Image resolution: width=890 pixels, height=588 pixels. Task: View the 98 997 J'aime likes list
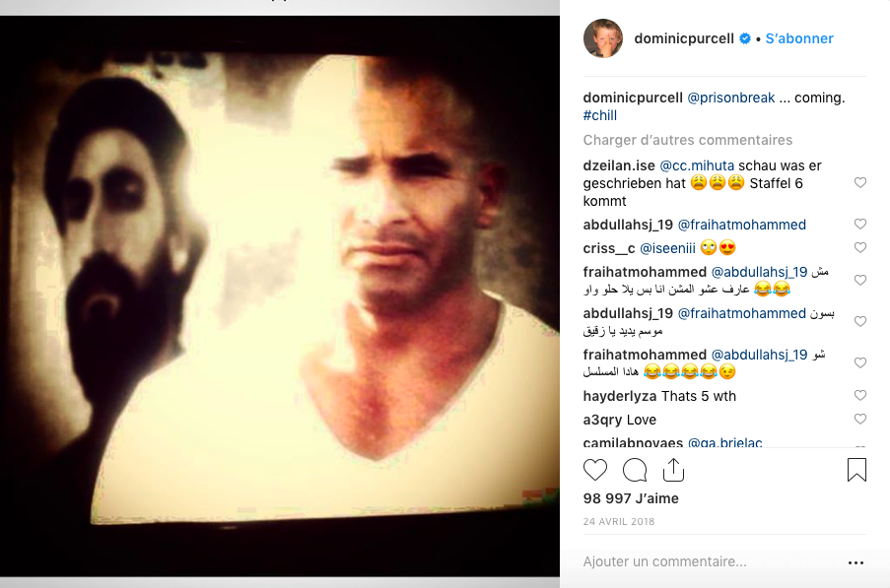tap(631, 498)
